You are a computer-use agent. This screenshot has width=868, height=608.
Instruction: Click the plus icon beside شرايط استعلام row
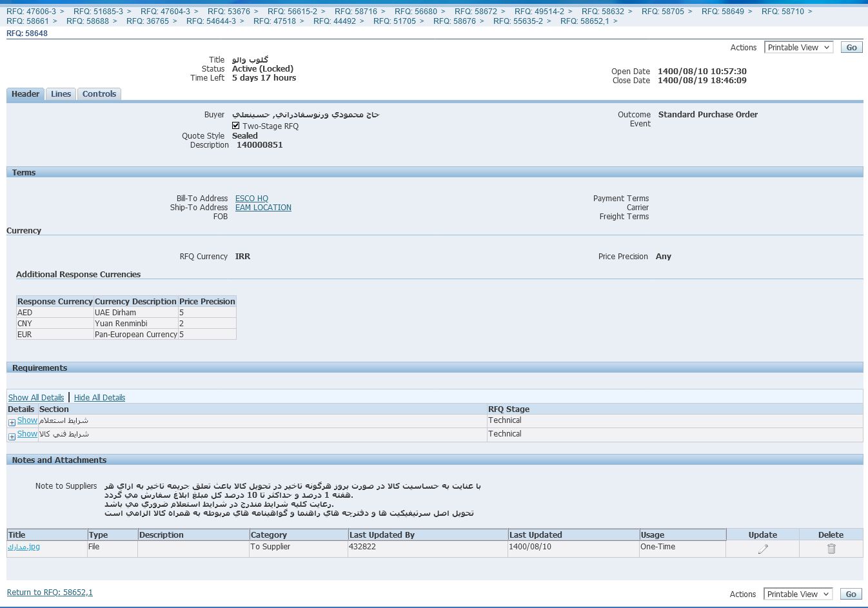point(12,422)
